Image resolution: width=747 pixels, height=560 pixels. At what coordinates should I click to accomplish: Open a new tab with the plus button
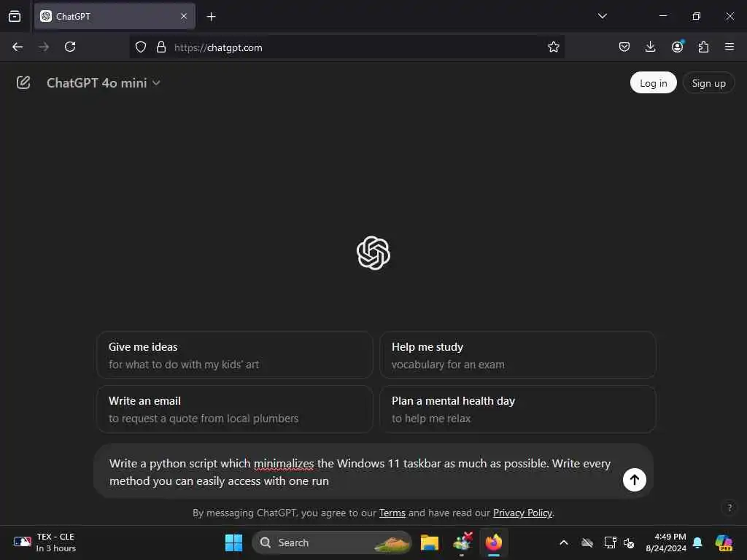tap(211, 17)
